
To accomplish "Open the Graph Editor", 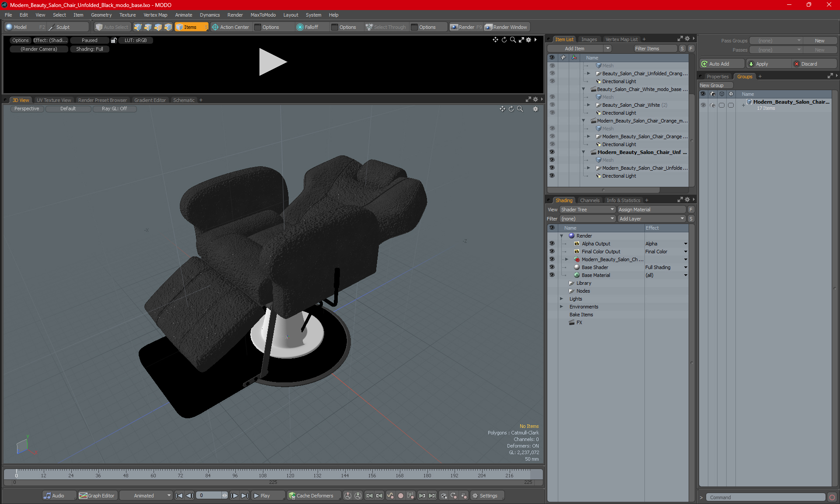I will point(97,496).
